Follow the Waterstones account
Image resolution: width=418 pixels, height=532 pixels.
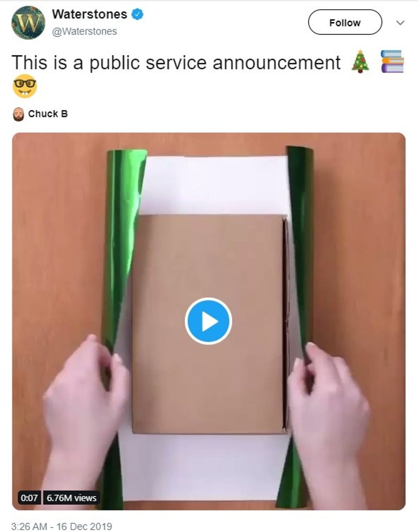[x=345, y=22]
